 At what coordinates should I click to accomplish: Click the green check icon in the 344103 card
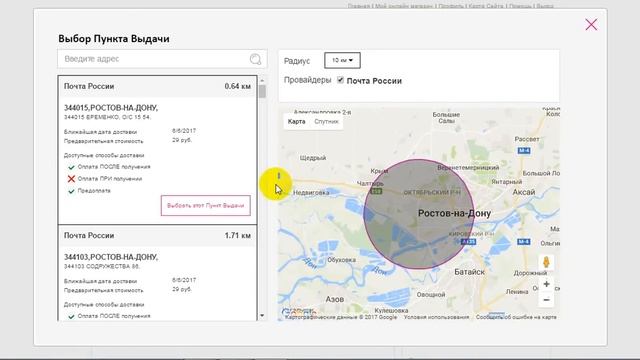coord(71,316)
